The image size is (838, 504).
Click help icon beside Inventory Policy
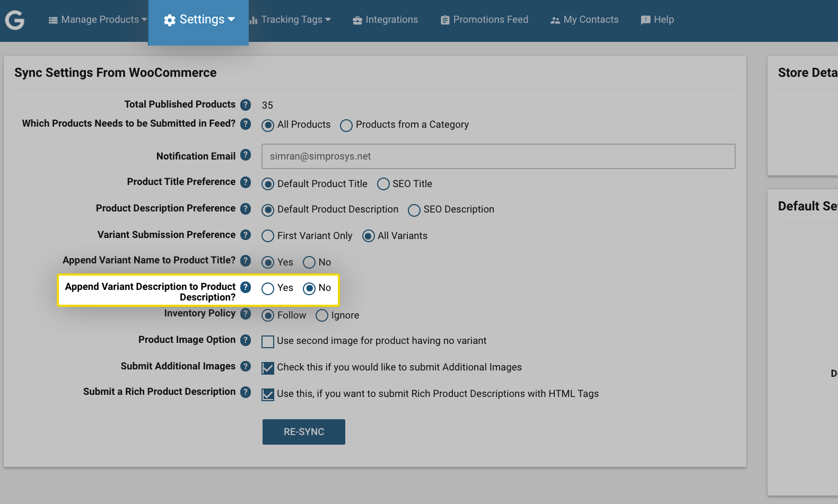coord(246,313)
